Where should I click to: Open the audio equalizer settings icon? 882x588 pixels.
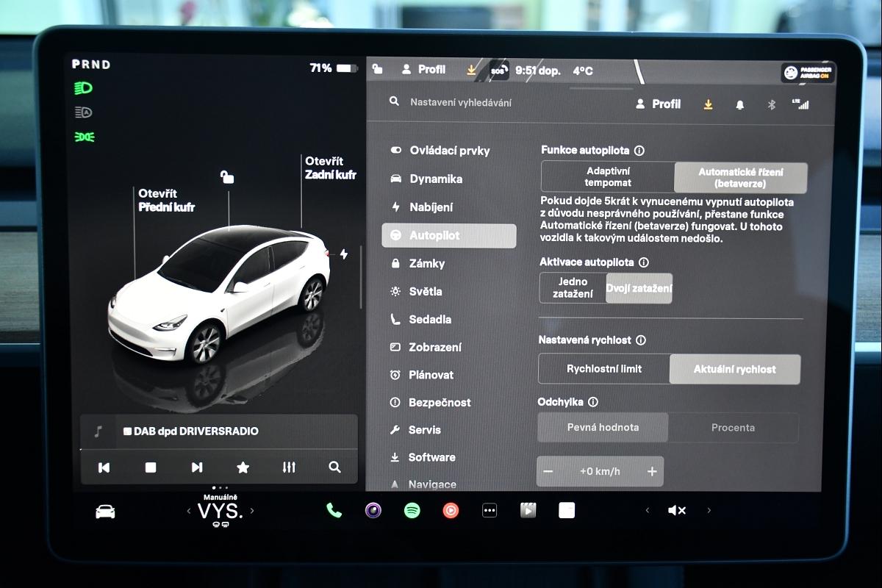pyautogui.click(x=289, y=467)
